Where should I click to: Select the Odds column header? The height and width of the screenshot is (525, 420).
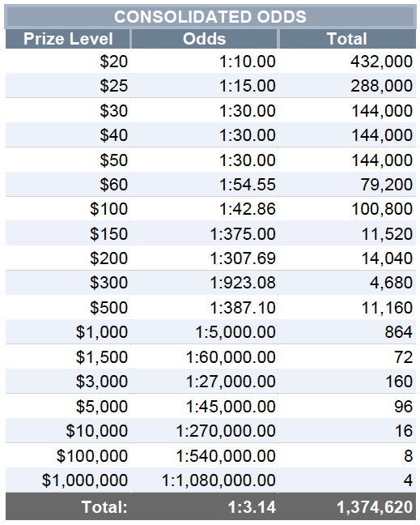pos(204,39)
